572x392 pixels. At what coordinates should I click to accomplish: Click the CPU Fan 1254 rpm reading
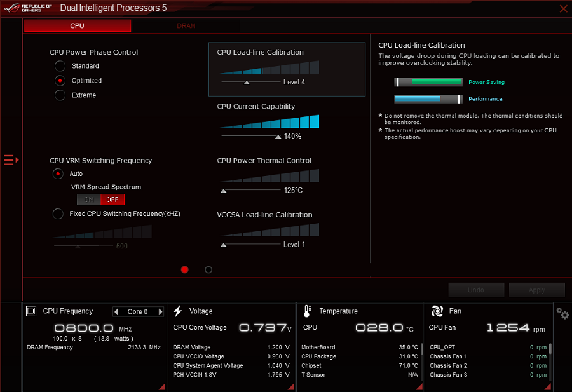click(x=516, y=328)
